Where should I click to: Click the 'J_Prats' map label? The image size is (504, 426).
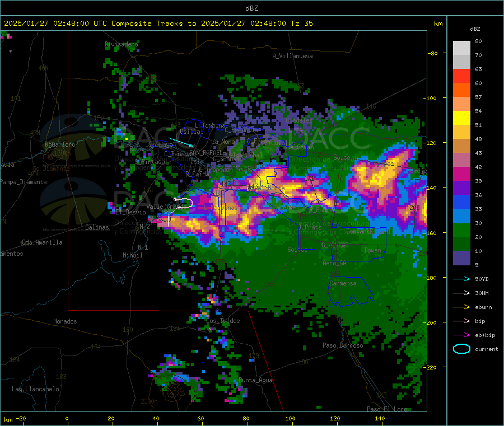(x=310, y=227)
